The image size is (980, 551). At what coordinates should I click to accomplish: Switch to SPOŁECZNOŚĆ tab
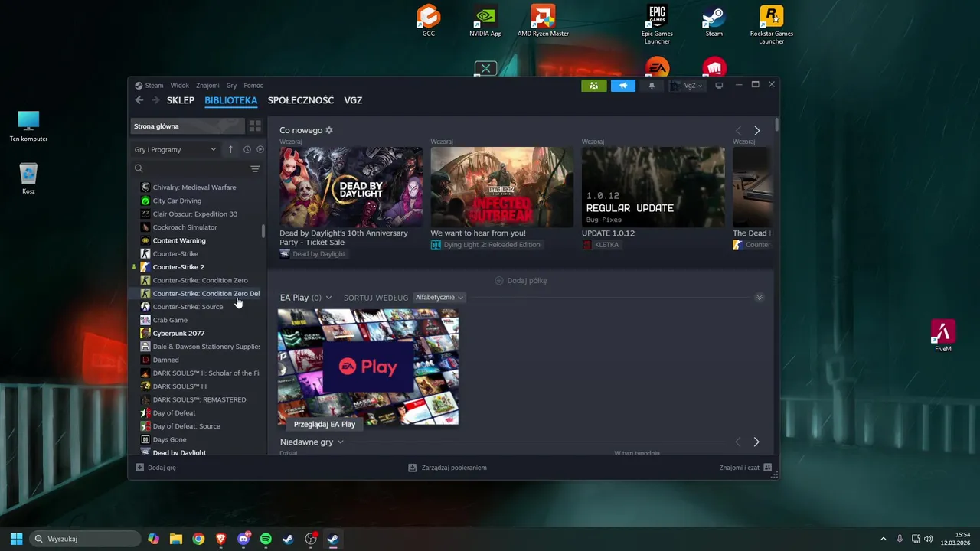[x=301, y=100]
